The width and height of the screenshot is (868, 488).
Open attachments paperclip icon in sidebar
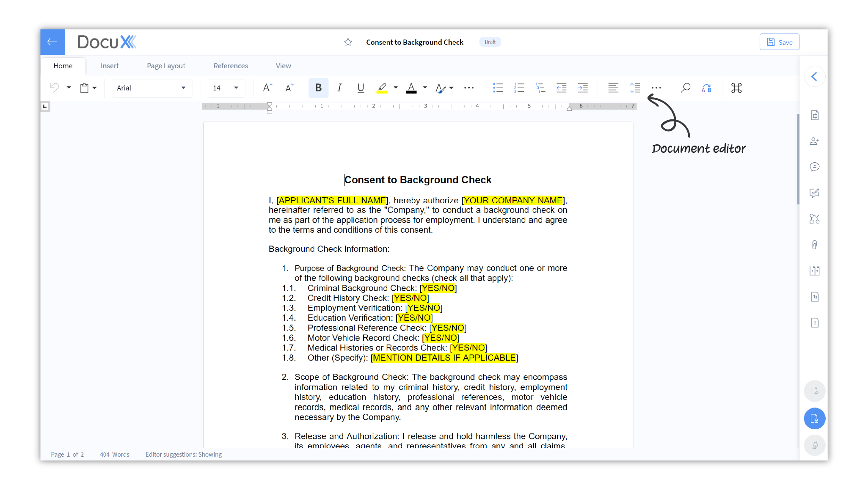point(815,245)
